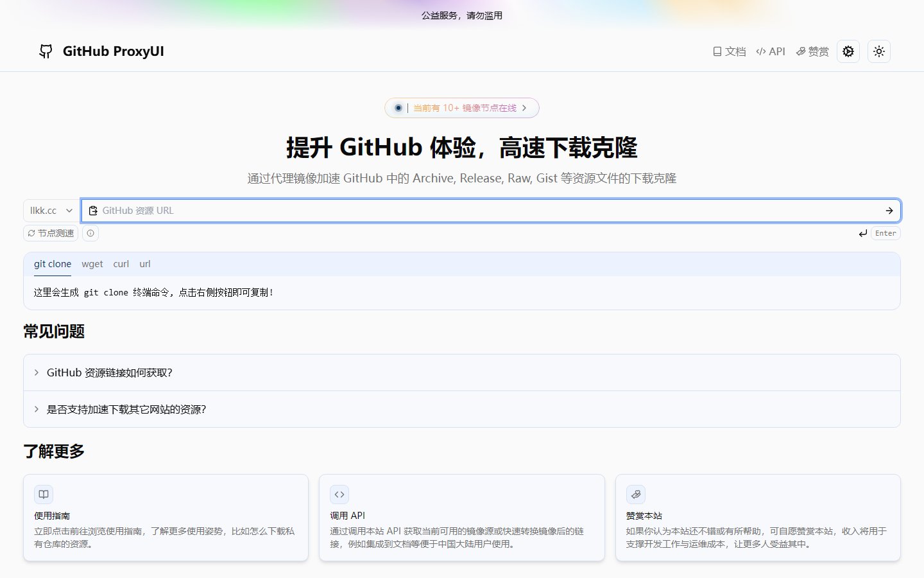The height and width of the screenshot is (578, 924).
Task: Open the 文档 documentation link
Action: pos(730,51)
